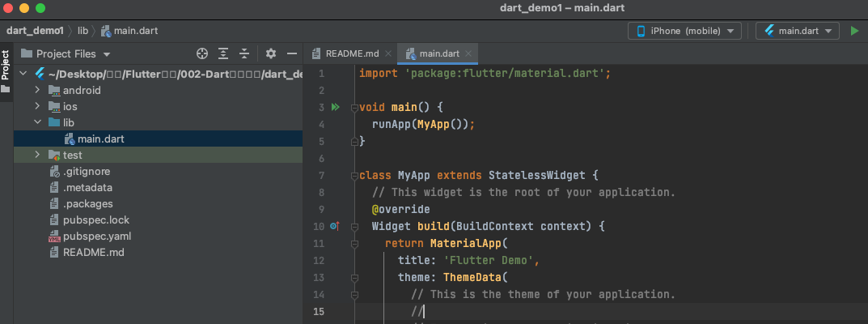Click the run gutter icon beside main()
Screen dimensions: 868x324
[334, 107]
